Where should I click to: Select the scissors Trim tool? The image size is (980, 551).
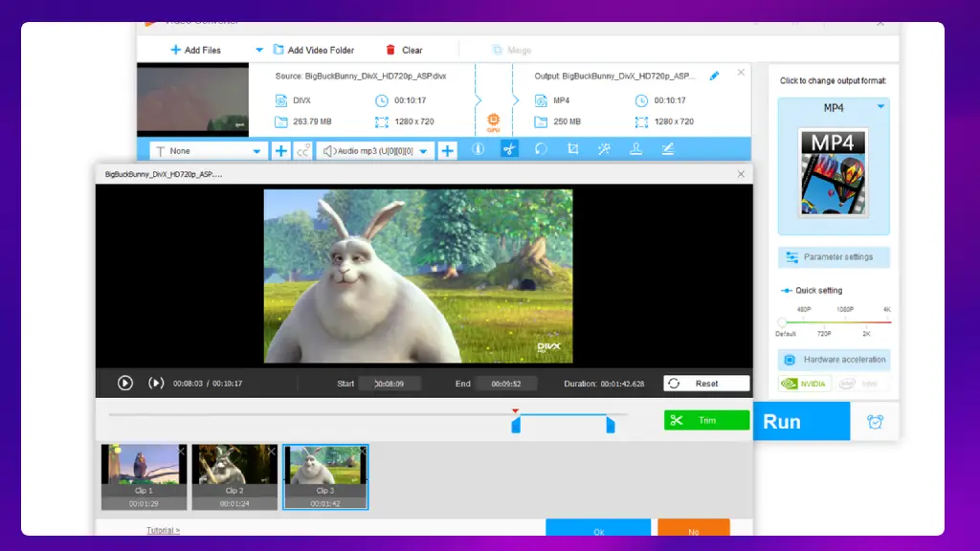pyautogui.click(x=509, y=148)
